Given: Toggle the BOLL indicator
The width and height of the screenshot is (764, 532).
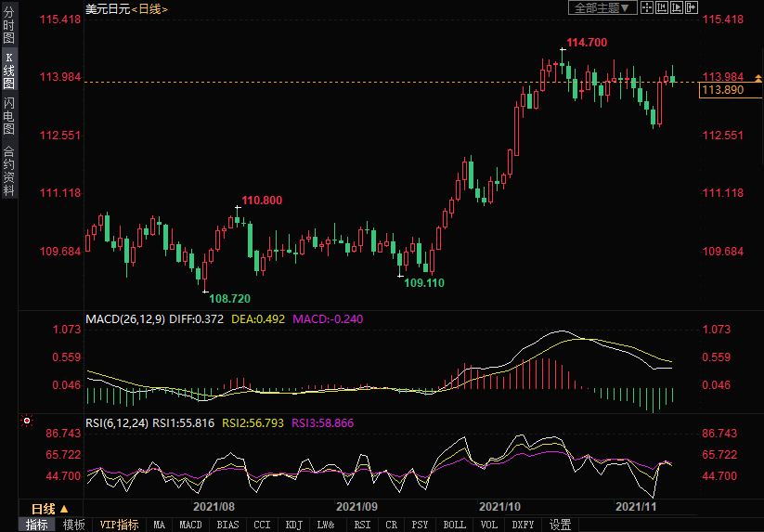Looking at the screenshot, I should coord(454,525).
